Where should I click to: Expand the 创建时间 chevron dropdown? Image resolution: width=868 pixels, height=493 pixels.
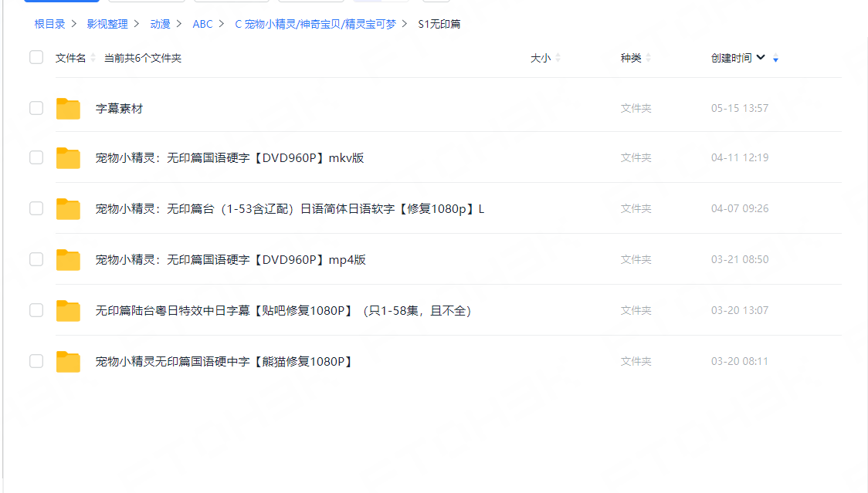click(761, 58)
